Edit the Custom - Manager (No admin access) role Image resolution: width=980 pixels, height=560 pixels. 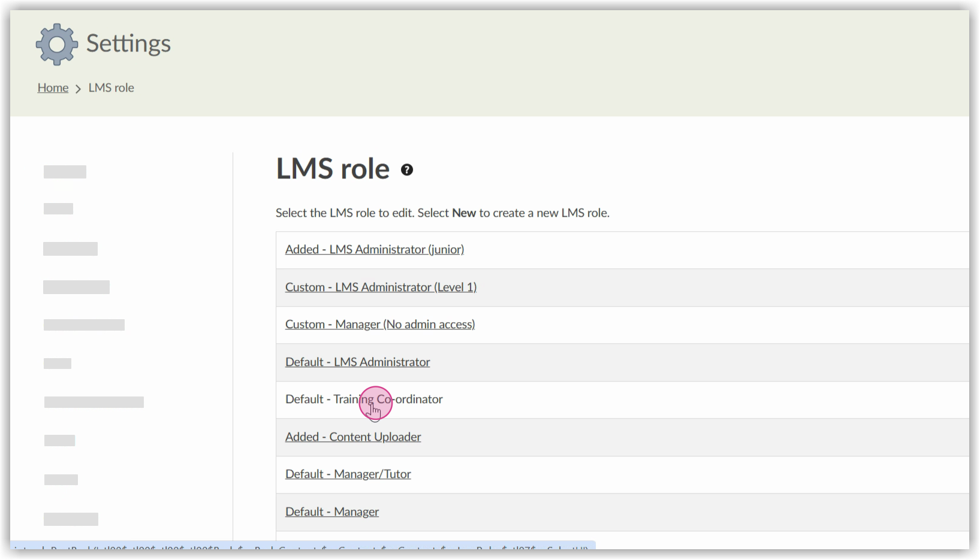tap(380, 324)
